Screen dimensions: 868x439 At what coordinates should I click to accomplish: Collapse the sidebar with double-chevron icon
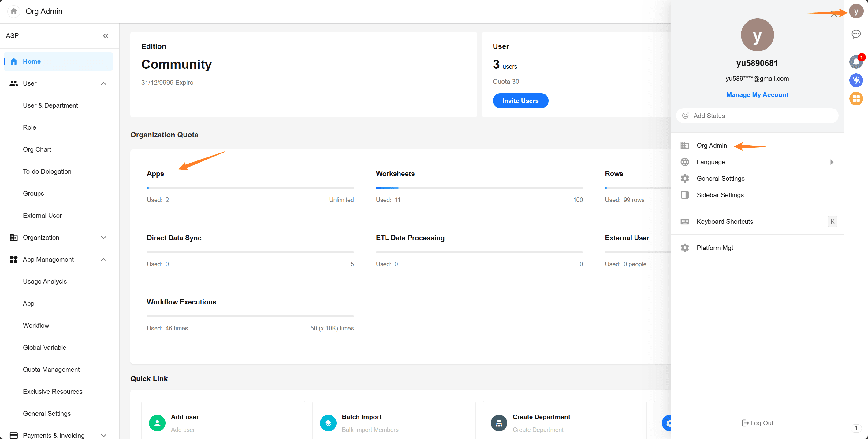[x=106, y=36]
